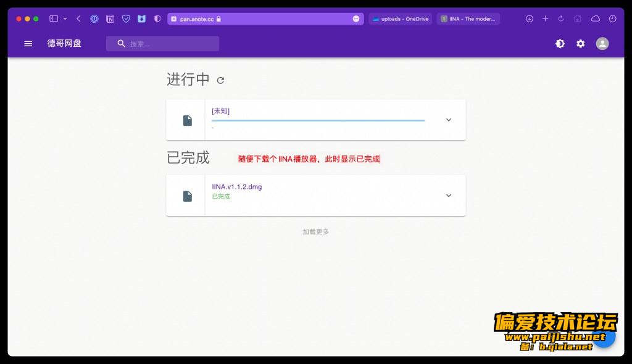
Task: Open the user account avatar
Action: [x=602, y=44]
